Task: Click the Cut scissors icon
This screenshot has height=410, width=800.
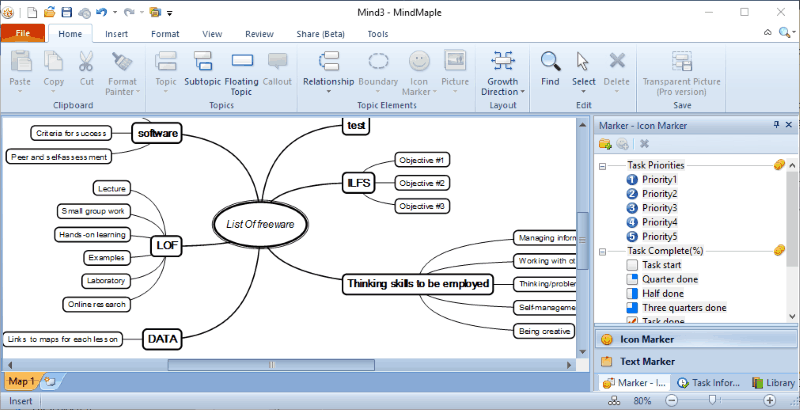Action: click(x=87, y=61)
